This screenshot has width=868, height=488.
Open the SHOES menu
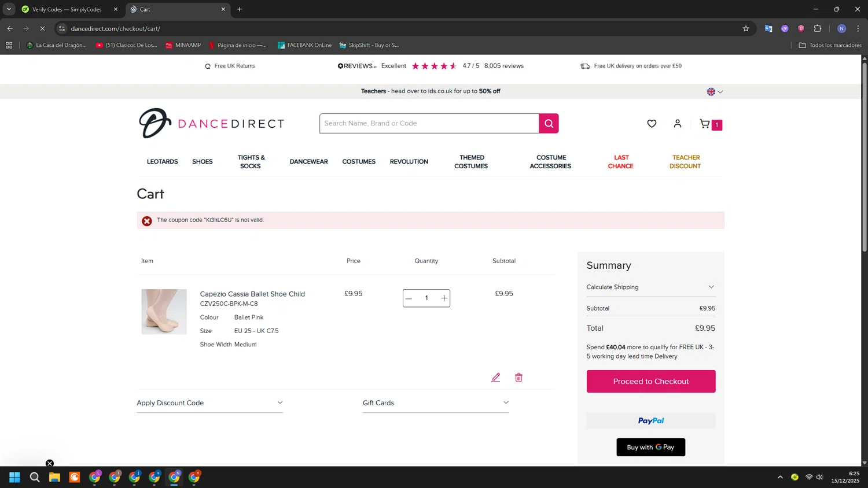[203, 162]
